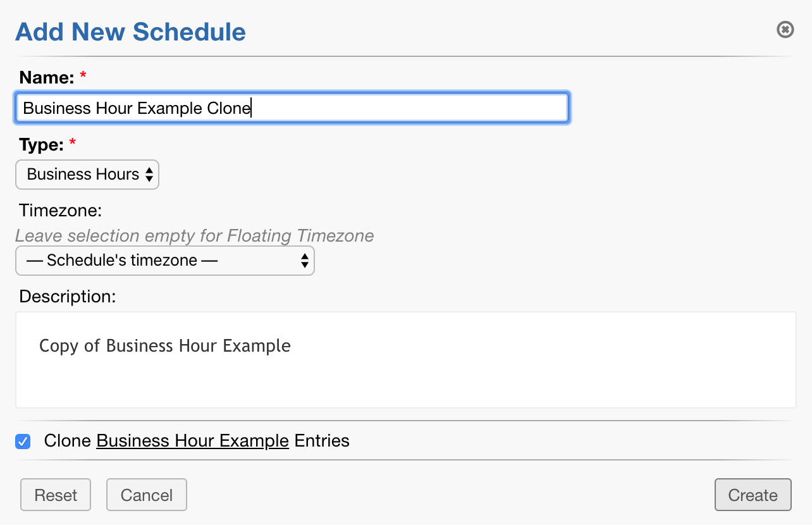The image size is (812, 525).
Task: Click the word "Clone" beside the checkbox
Action: coord(68,441)
